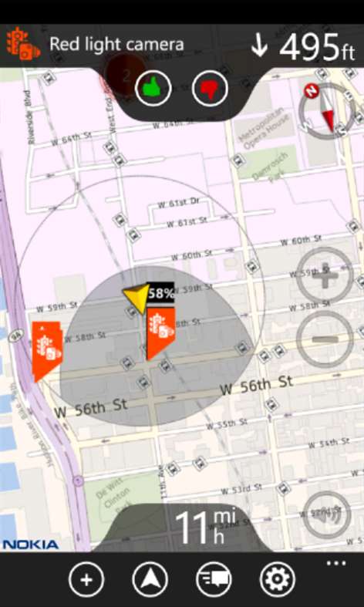Tap the 58% confidence label
This screenshot has height=607, width=364.
coord(160,293)
